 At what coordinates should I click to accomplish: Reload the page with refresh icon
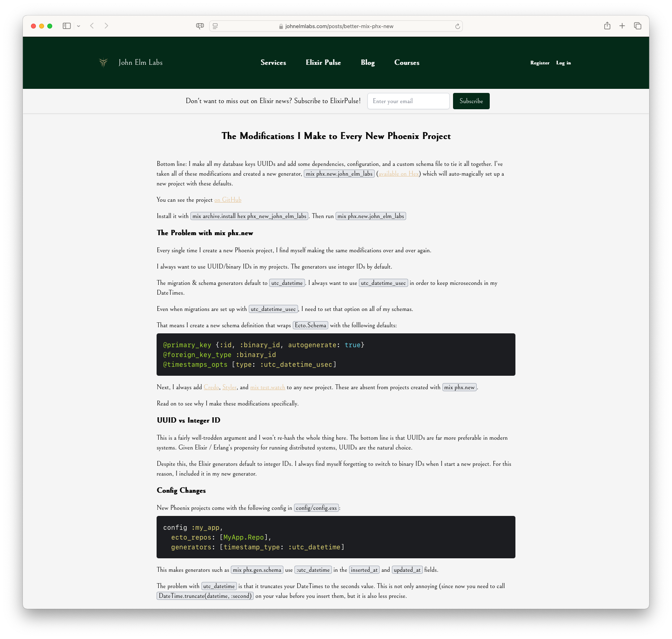tap(458, 26)
